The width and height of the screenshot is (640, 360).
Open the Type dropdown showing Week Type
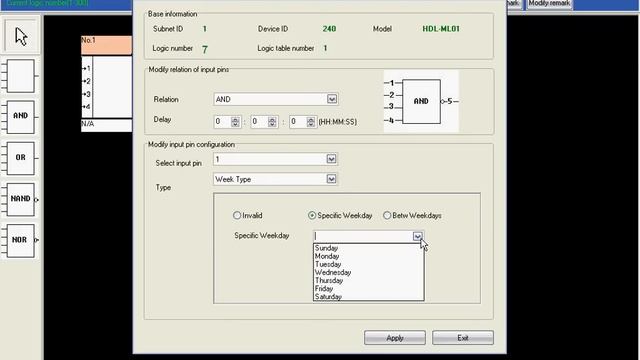[331, 179]
